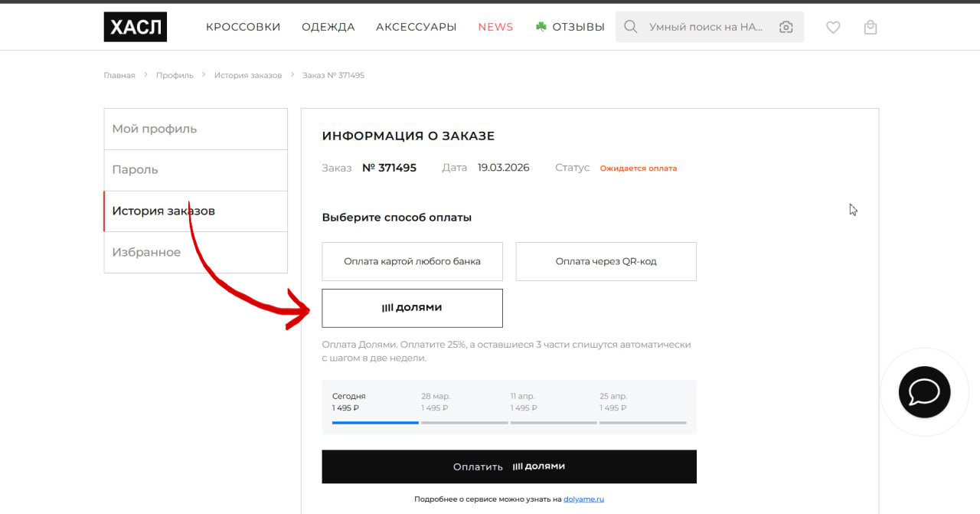Screen dimensions: 980x514
Task: Open camera image search icon
Action: [786, 27]
